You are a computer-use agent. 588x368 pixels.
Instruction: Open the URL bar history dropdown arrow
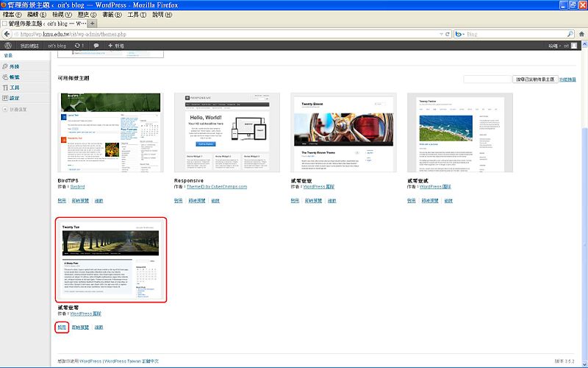pyautogui.click(x=442, y=34)
